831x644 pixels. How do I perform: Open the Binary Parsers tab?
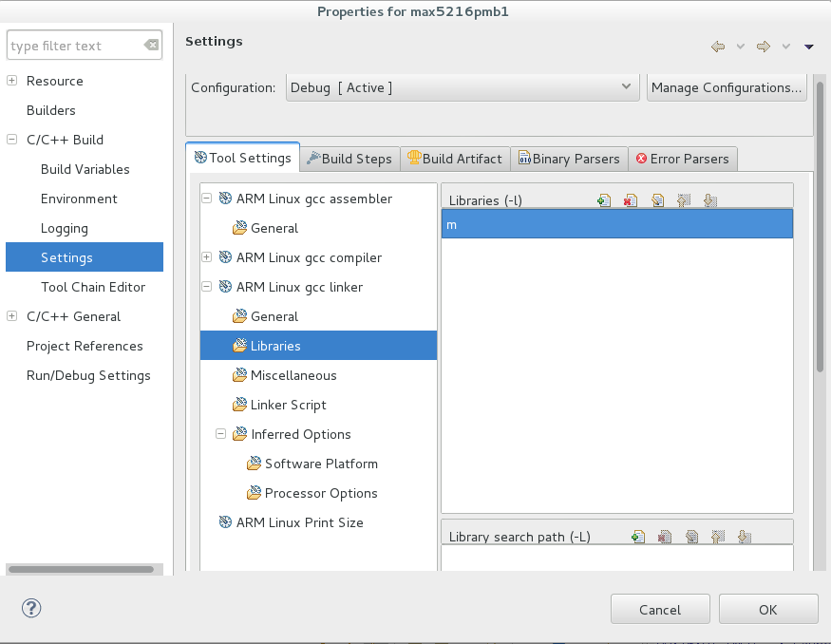(x=570, y=158)
